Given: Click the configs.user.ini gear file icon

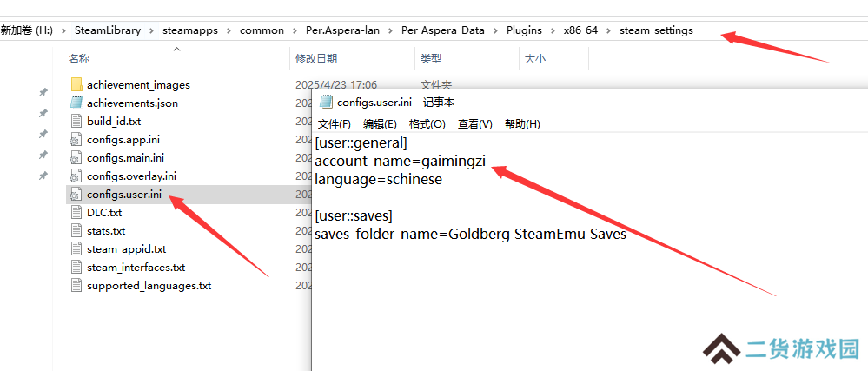Looking at the screenshot, I should (76, 195).
